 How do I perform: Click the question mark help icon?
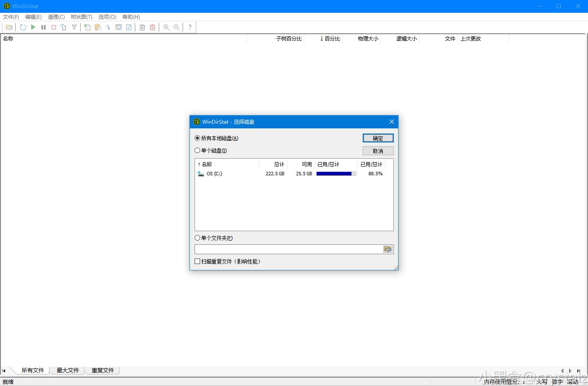[x=190, y=27]
